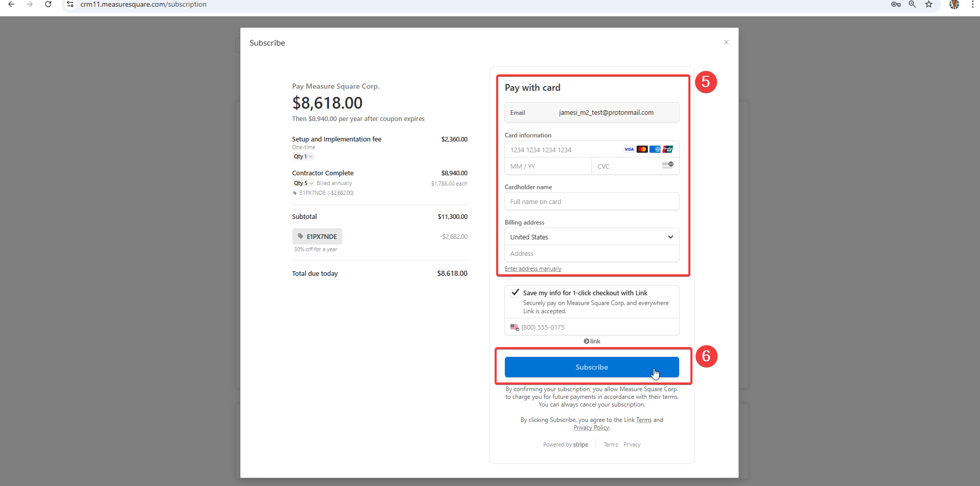Click Enter address manually link
The height and width of the screenshot is (486, 980).
(533, 269)
